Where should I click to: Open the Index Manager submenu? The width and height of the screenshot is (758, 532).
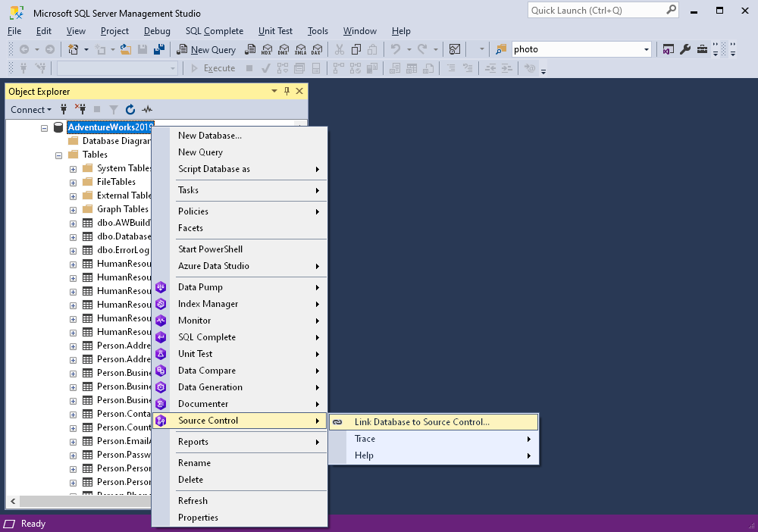pos(240,303)
